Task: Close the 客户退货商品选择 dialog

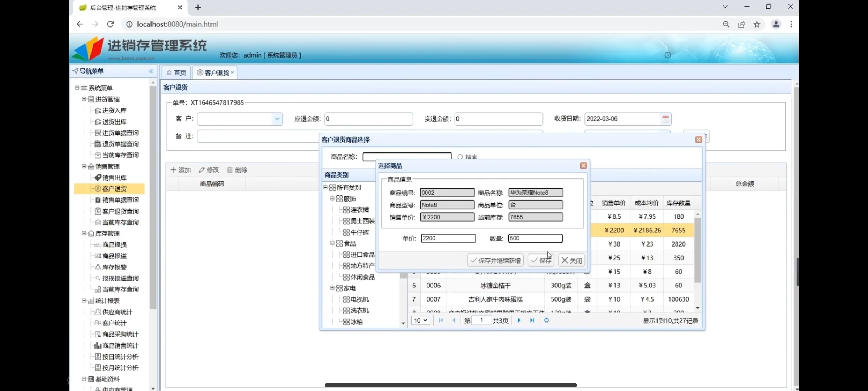Action: 699,140
